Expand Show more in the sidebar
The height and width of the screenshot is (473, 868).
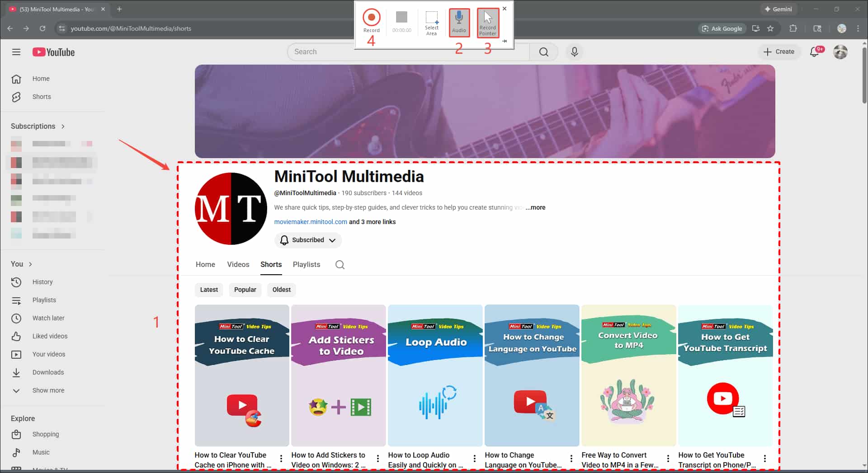tap(48, 390)
